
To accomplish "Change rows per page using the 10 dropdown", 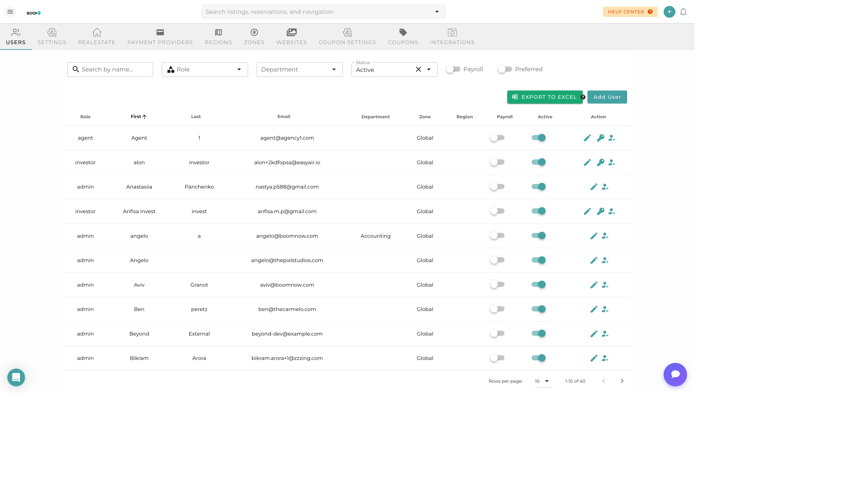I will click(542, 381).
